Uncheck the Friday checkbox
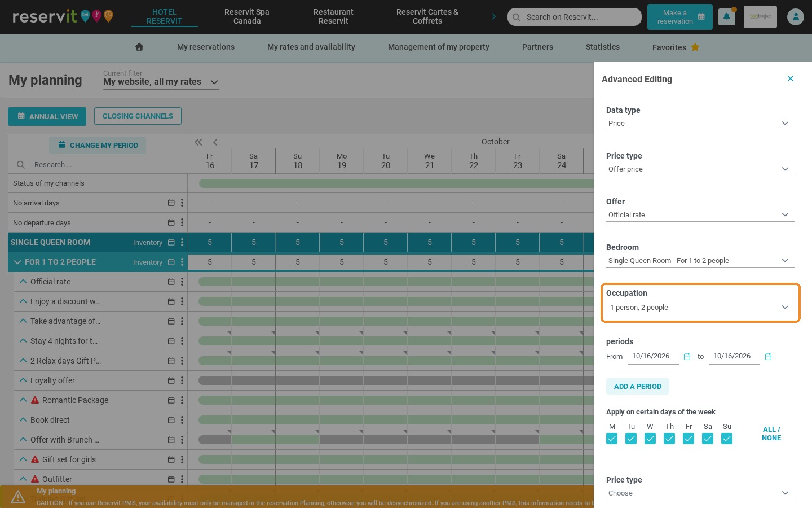 tap(689, 439)
